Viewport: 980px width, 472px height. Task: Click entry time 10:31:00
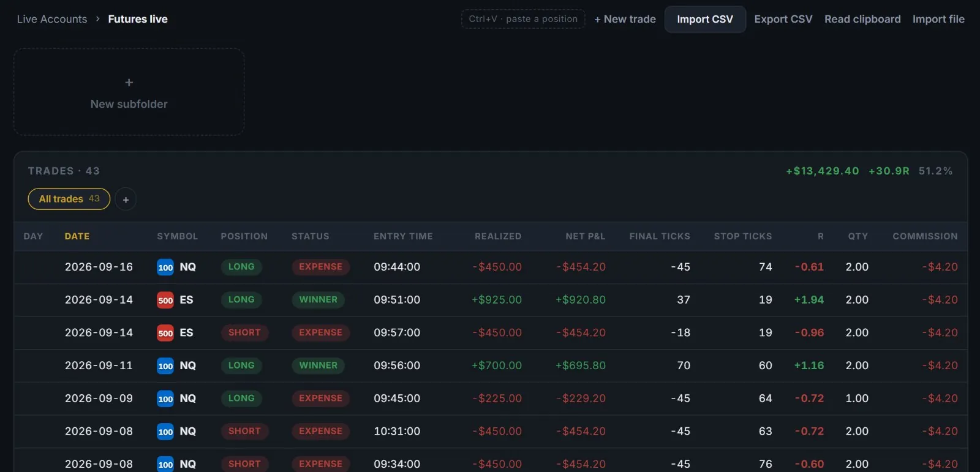click(397, 431)
